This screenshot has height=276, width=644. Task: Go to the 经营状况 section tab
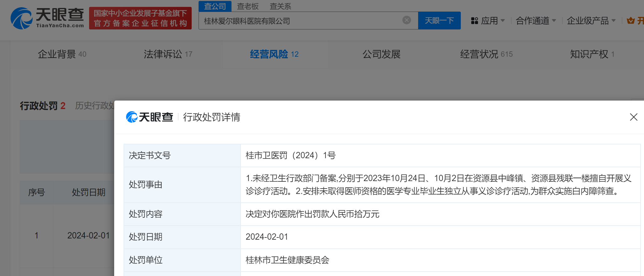pyautogui.click(x=486, y=54)
